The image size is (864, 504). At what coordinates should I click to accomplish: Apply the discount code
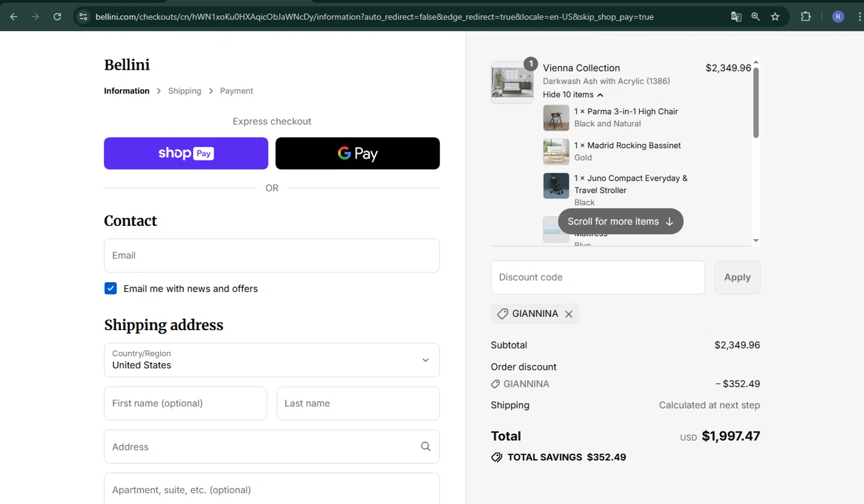tap(737, 277)
